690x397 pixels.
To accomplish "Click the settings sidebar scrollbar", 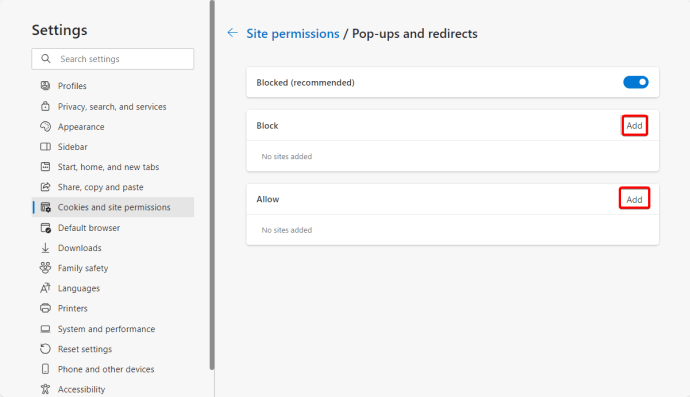I will click(212, 185).
